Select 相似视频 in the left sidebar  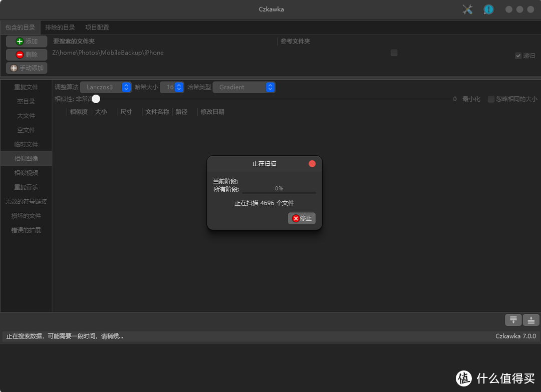pyautogui.click(x=26, y=172)
